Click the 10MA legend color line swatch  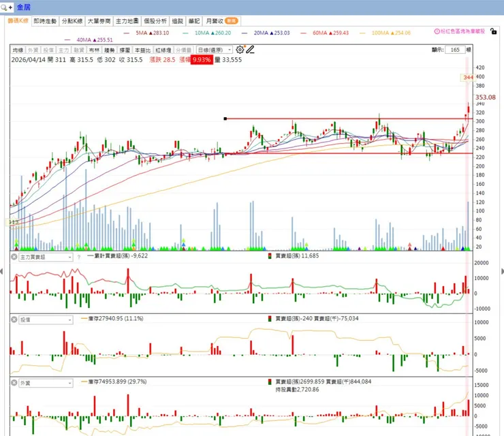[185, 33]
